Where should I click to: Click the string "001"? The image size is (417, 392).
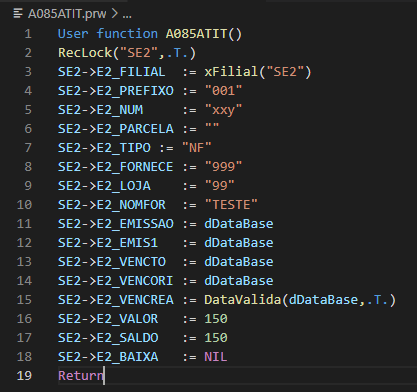pos(223,91)
